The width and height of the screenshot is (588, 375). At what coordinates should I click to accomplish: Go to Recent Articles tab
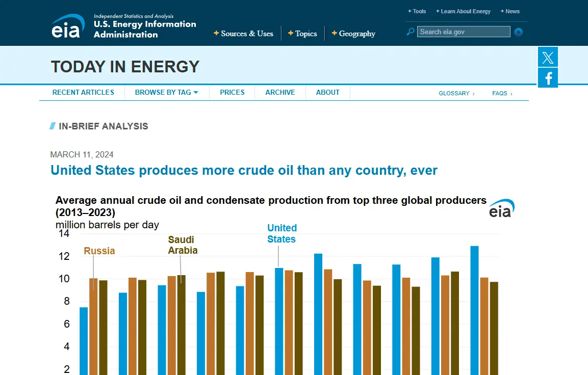[83, 92]
